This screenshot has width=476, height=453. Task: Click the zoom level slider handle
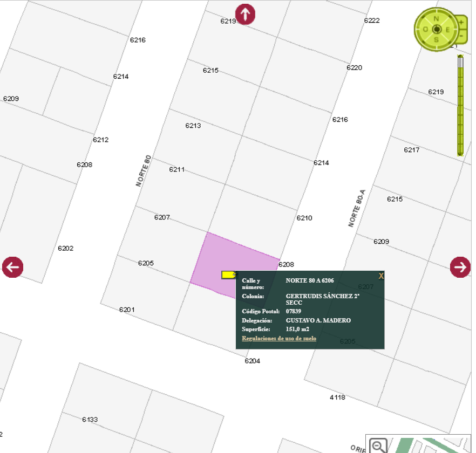460,61
